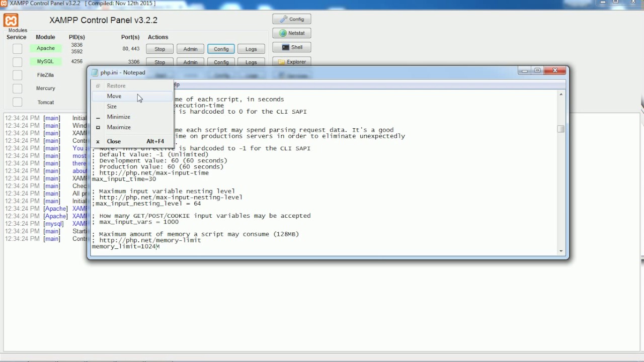Image resolution: width=644 pixels, height=362 pixels.
Task: Toggle the Apache service checkbox
Action: [18, 49]
